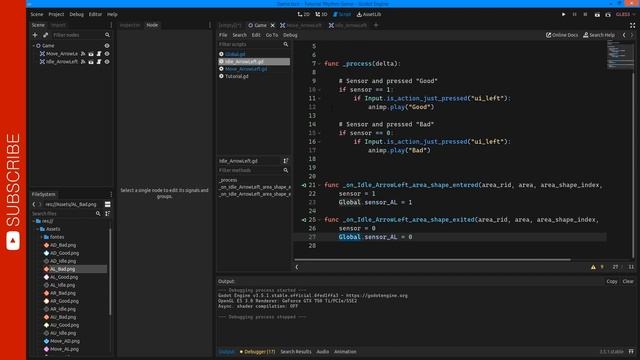640x360 pixels.
Task: Close the Game scene tab
Action: (x=273, y=25)
